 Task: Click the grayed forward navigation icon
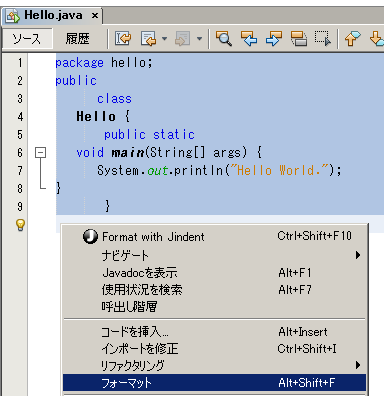click(183, 38)
